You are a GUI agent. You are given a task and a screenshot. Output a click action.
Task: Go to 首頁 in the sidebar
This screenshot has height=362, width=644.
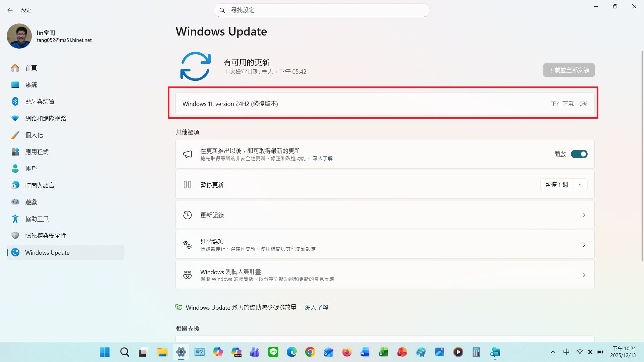tap(31, 68)
